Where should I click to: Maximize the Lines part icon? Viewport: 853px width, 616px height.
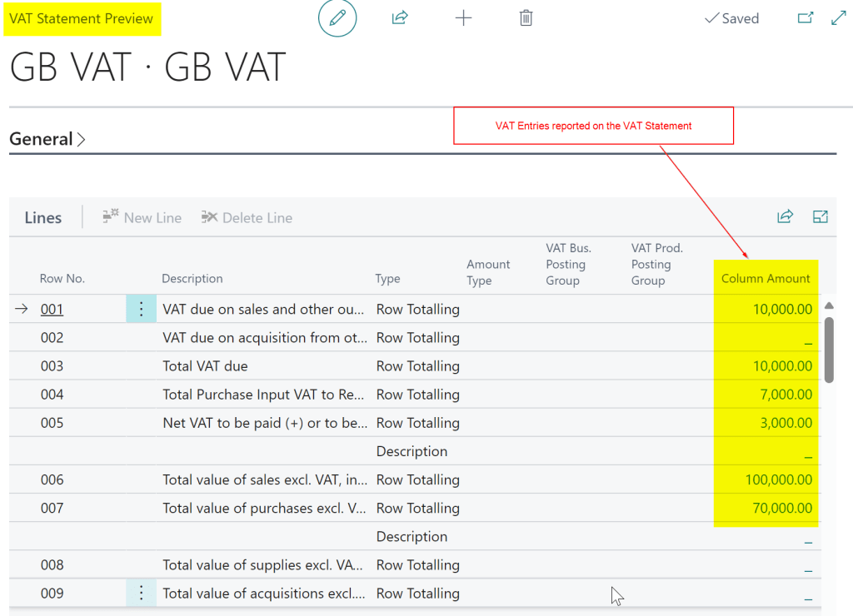(820, 216)
